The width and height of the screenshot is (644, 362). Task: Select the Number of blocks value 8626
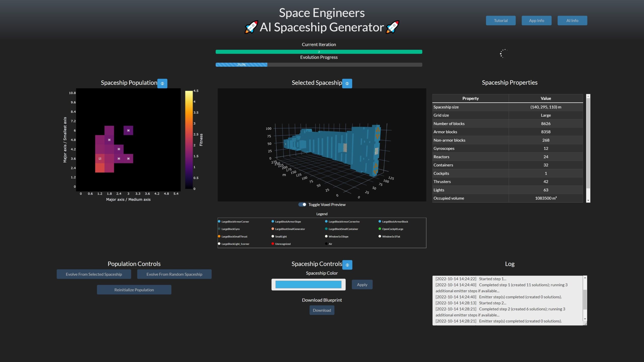(546, 124)
